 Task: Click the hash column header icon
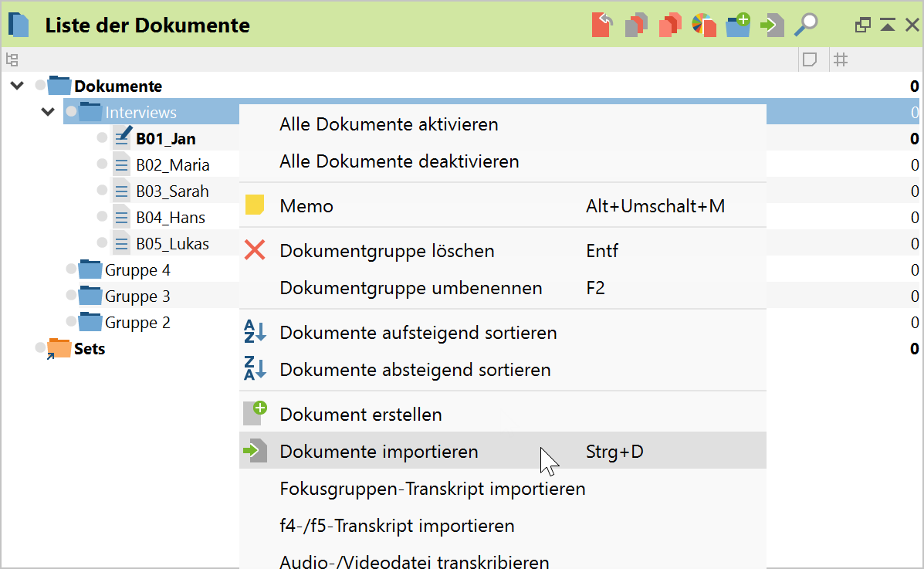coord(841,59)
